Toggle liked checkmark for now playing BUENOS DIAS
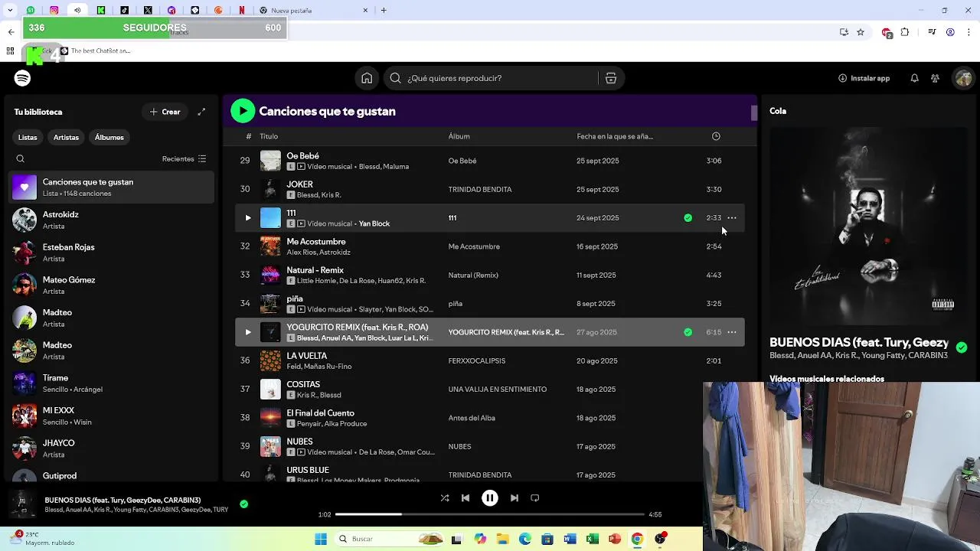The height and width of the screenshot is (551, 980). tap(243, 504)
